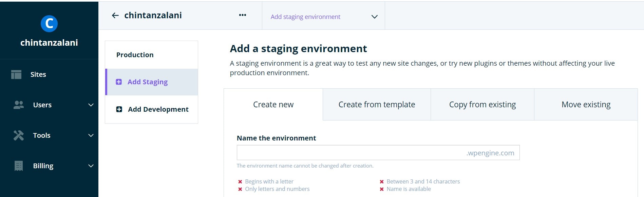644x197 pixels.
Task: Click the Sites grid icon
Action: pos(16,74)
